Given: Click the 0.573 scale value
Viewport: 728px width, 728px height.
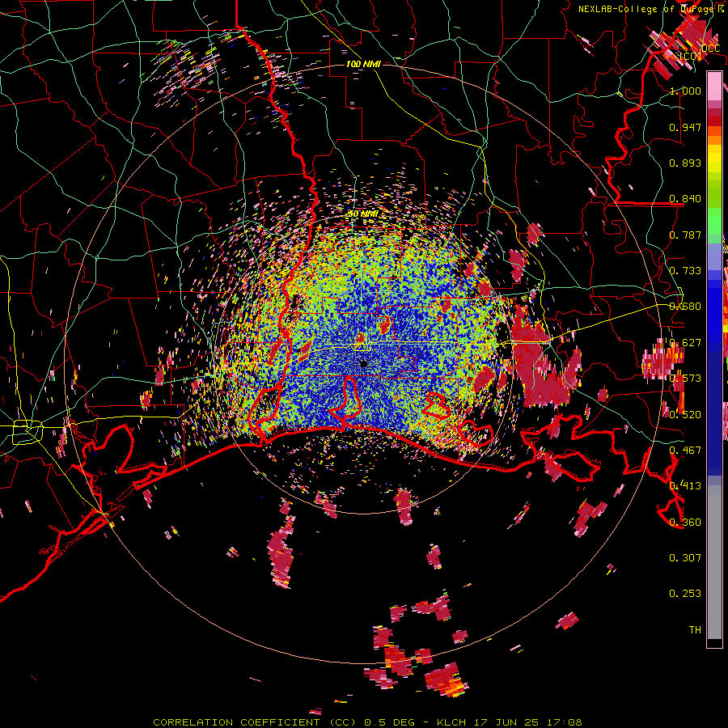Looking at the screenshot, I should click(x=685, y=379).
